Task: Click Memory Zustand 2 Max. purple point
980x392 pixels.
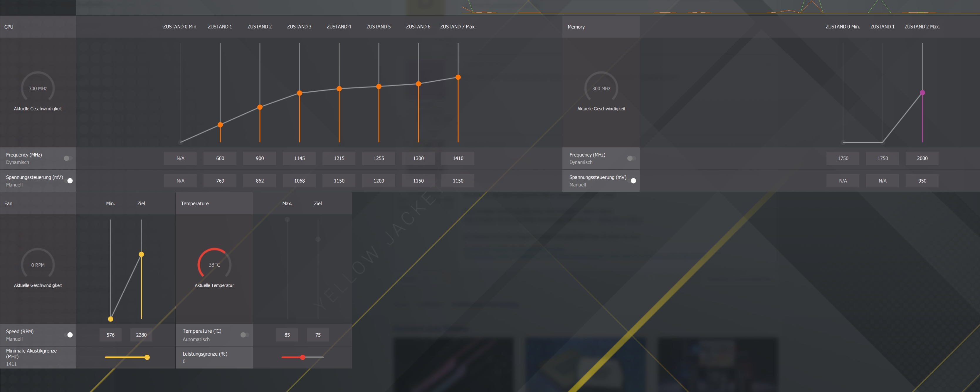Action: point(922,92)
